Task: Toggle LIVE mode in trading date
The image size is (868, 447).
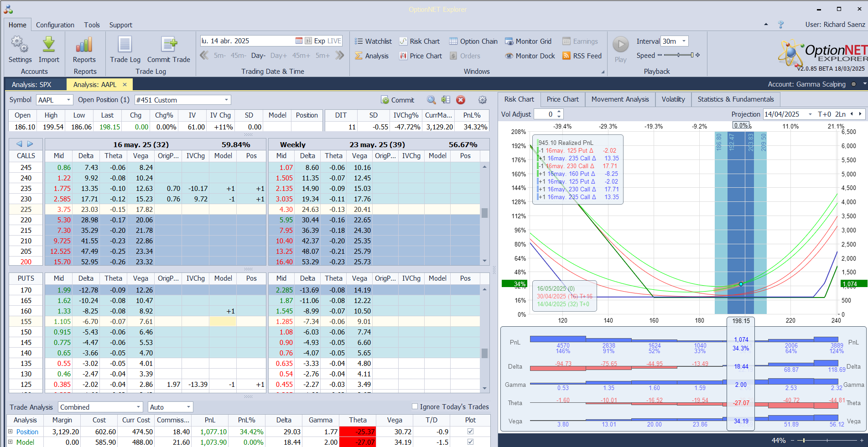Action: tap(334, 41)
